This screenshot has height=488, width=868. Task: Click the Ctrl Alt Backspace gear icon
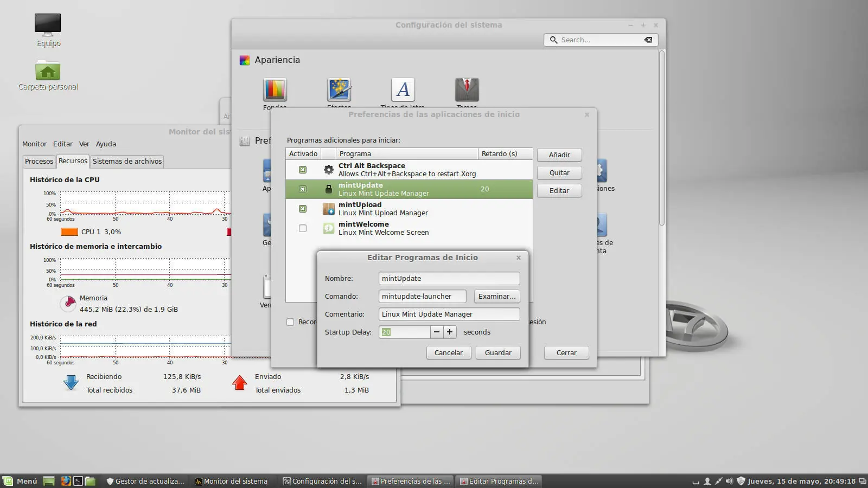(328, 170)
